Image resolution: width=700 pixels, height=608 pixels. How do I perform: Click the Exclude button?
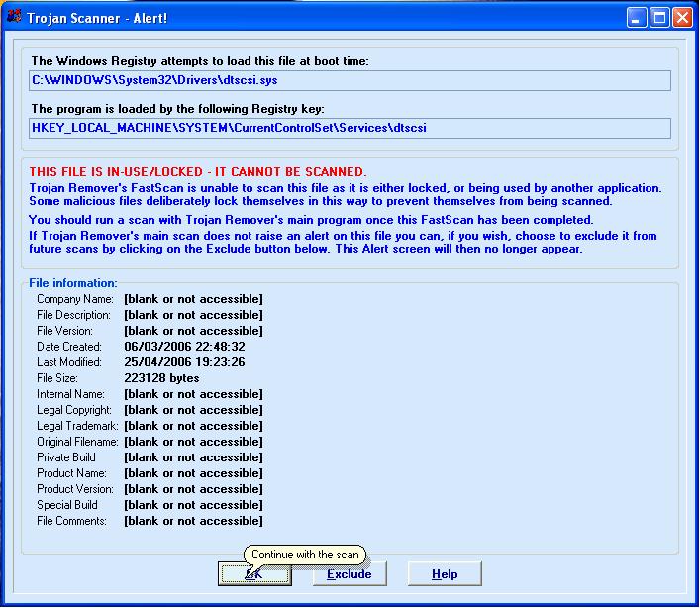349,574
